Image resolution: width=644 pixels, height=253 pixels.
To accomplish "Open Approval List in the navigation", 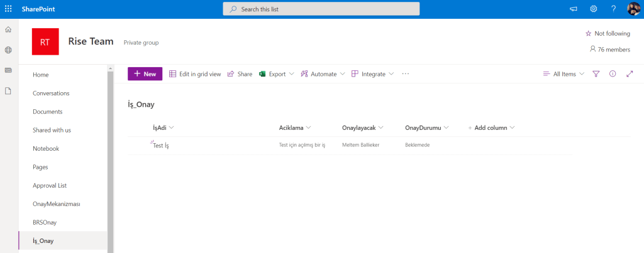I will click(x=50, y=186).
